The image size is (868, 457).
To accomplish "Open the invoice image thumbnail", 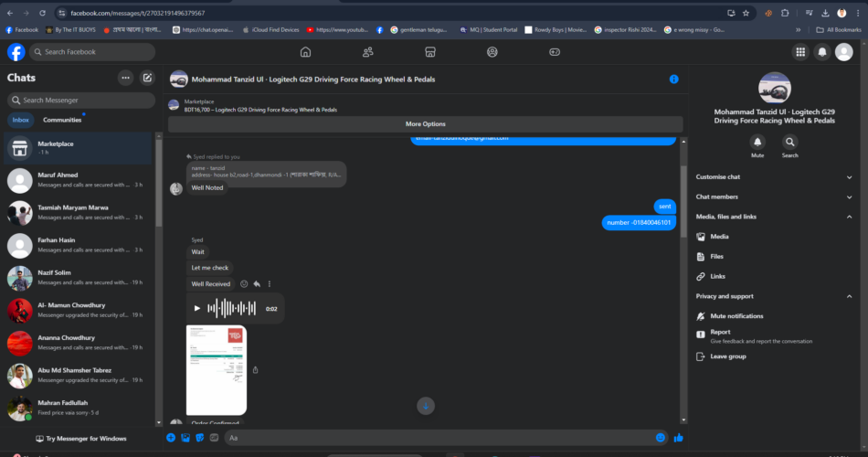I will 217,370.
